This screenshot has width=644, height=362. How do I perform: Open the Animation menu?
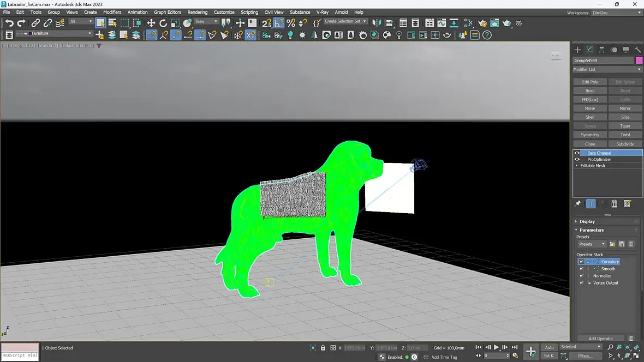point(137,13)
